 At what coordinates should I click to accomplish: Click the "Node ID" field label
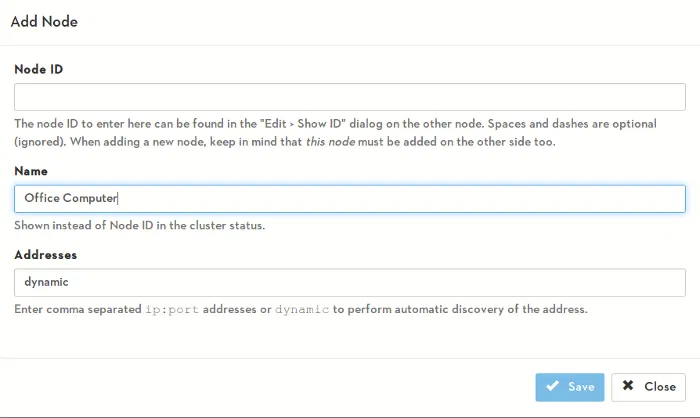[39, 69]
